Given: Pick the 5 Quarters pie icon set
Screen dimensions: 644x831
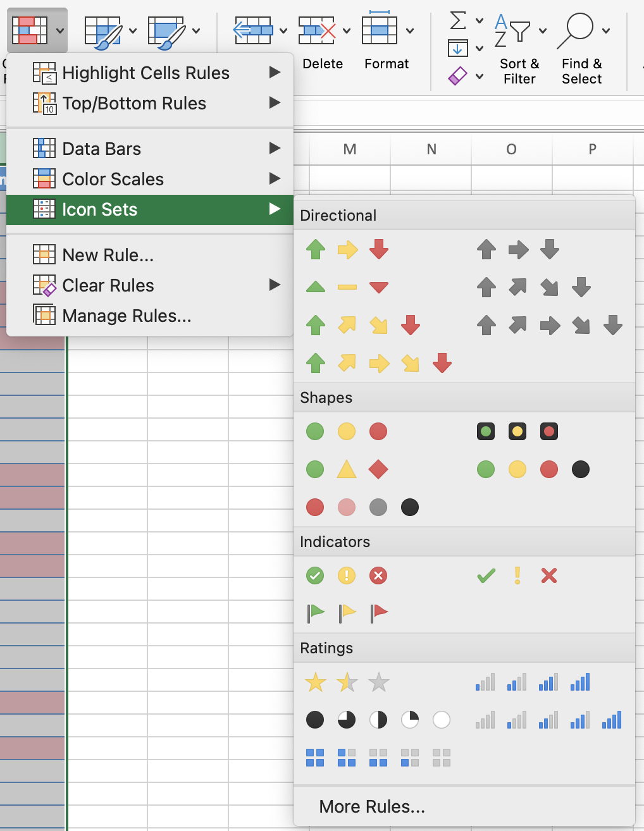Looking at the screenshot, I should coord(378,720).
